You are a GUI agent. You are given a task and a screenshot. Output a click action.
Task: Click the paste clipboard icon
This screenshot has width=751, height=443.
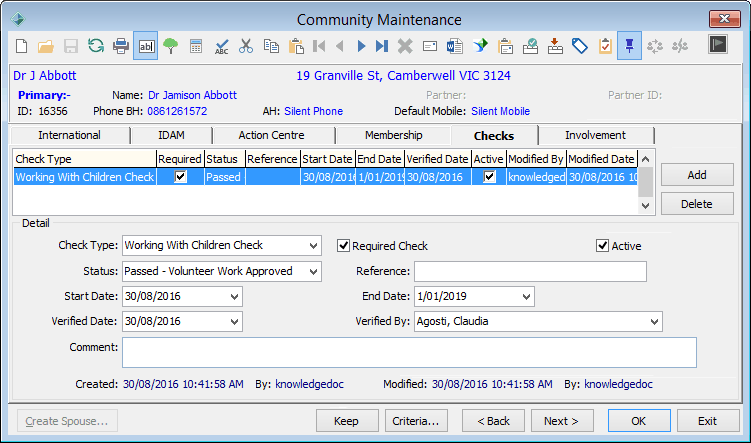(296, 46)
